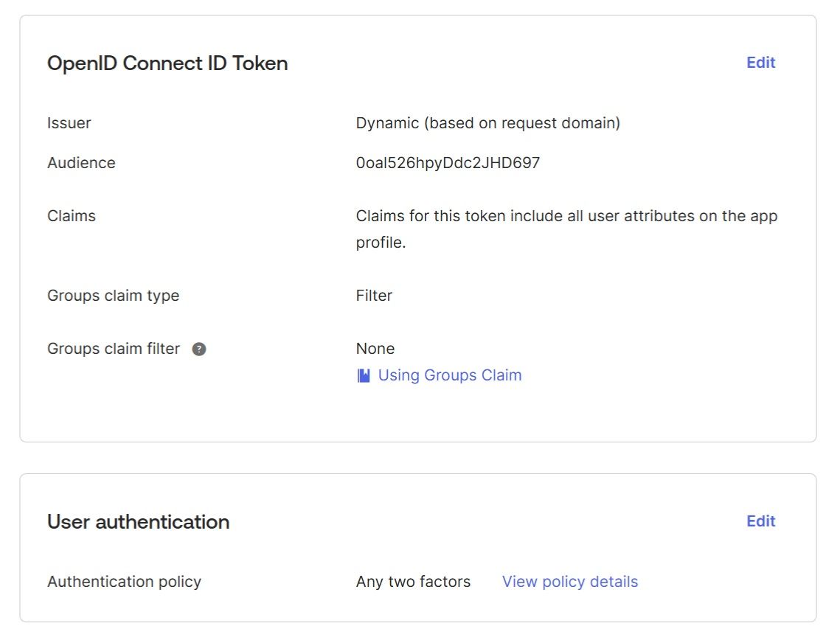Click the None value for groups filter
The height and width of the screenshot is (640, 840).
[375, 349]
